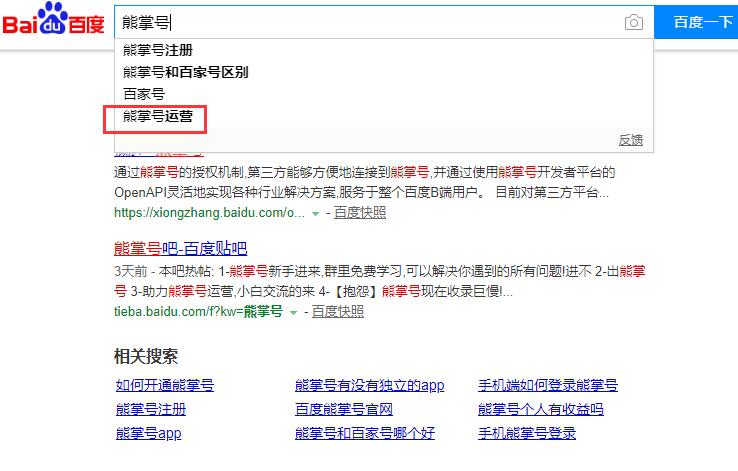The height and width of the screenshot is (471, 738).
Task: Open camera image search icon
Action: coord(634,22)
